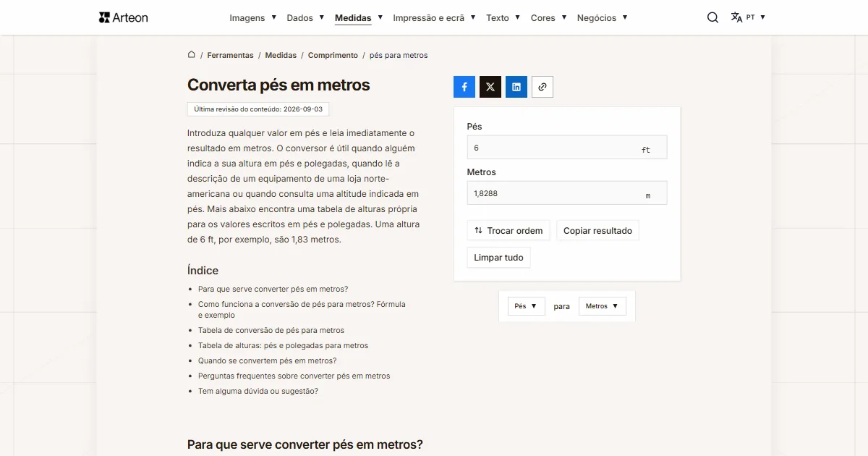Click the 'Última revisão do conteúdo' date badge
The width and height of the screenshot is (868, 456).
coord(258,109)
